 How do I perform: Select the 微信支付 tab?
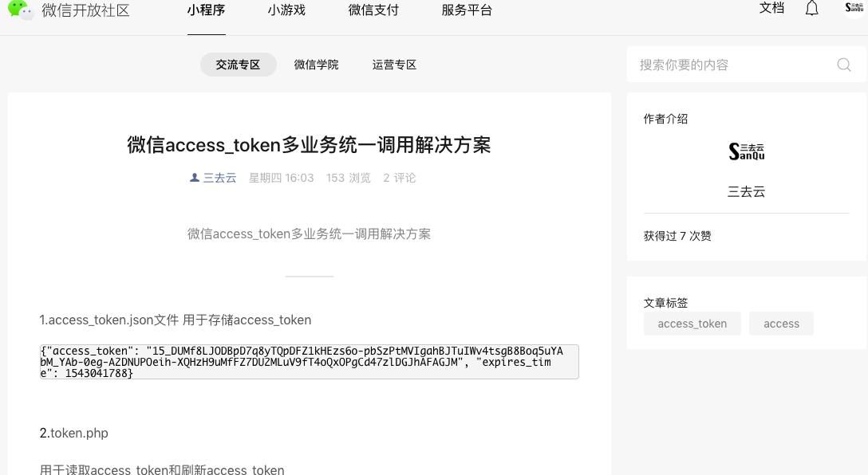(373, 10)
